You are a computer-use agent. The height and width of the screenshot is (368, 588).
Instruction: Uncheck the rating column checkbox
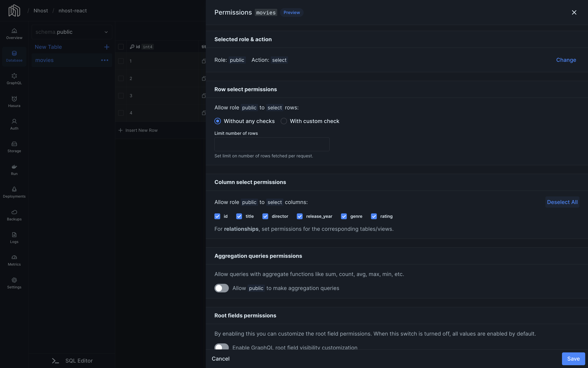point(374,216)
